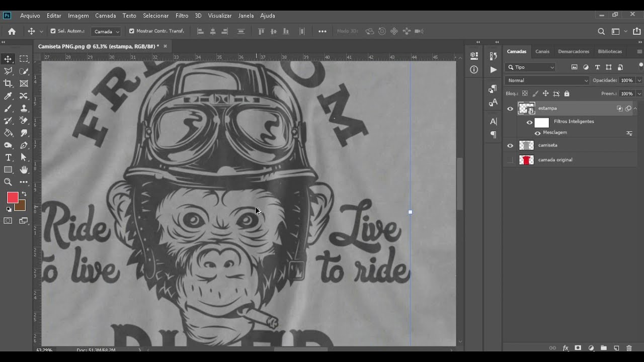Select the Quick Selection tool
Image resolution: width=644 pixels, height=362 pixels.
tap(24, 71)
